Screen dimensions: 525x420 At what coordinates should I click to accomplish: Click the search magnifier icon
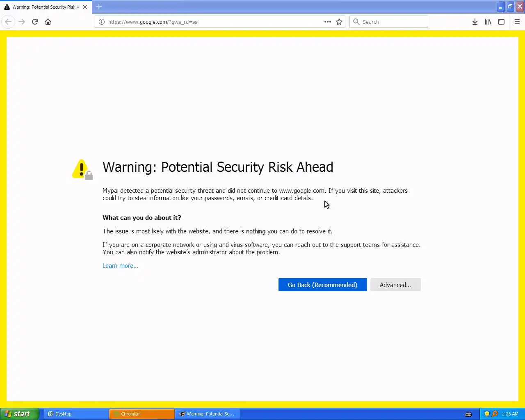356,22
